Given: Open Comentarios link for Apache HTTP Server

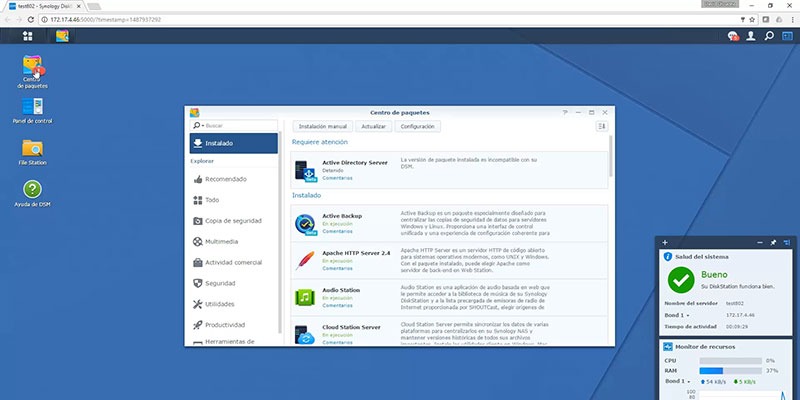Looking at the screenshot, I should (337, 268).
